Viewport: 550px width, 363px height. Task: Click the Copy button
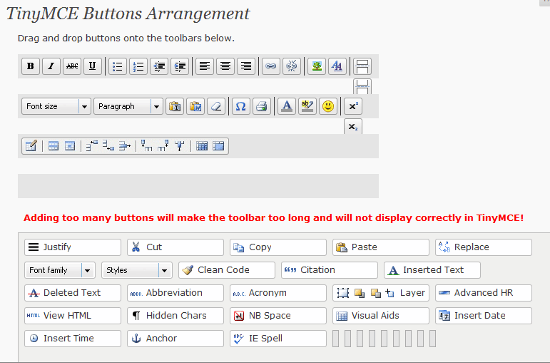point(278,247)
